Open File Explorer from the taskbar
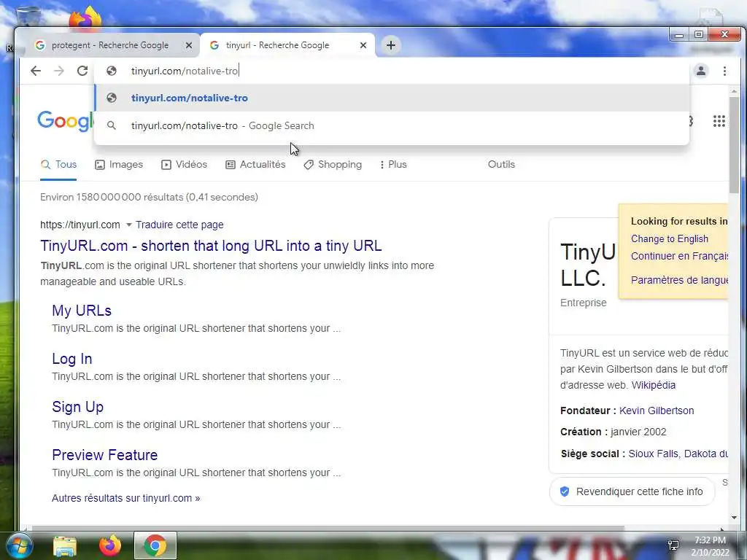Screen dimensions: 747x560 (x=65, y=546)
